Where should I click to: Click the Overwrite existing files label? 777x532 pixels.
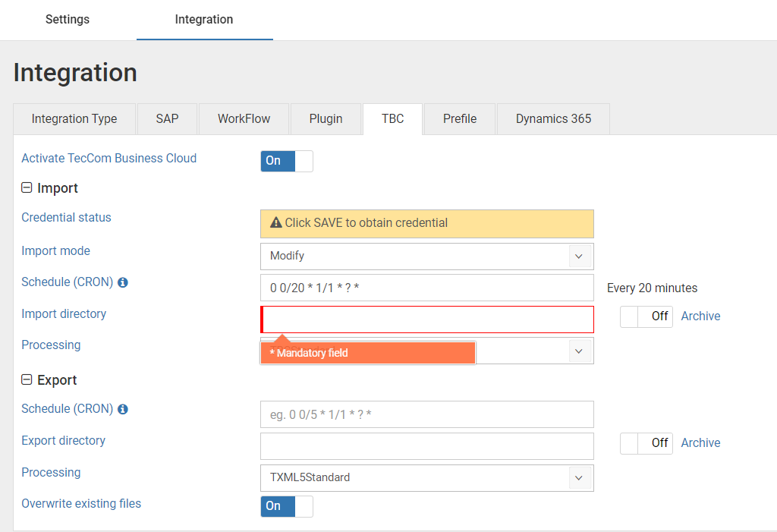[81, 504]
